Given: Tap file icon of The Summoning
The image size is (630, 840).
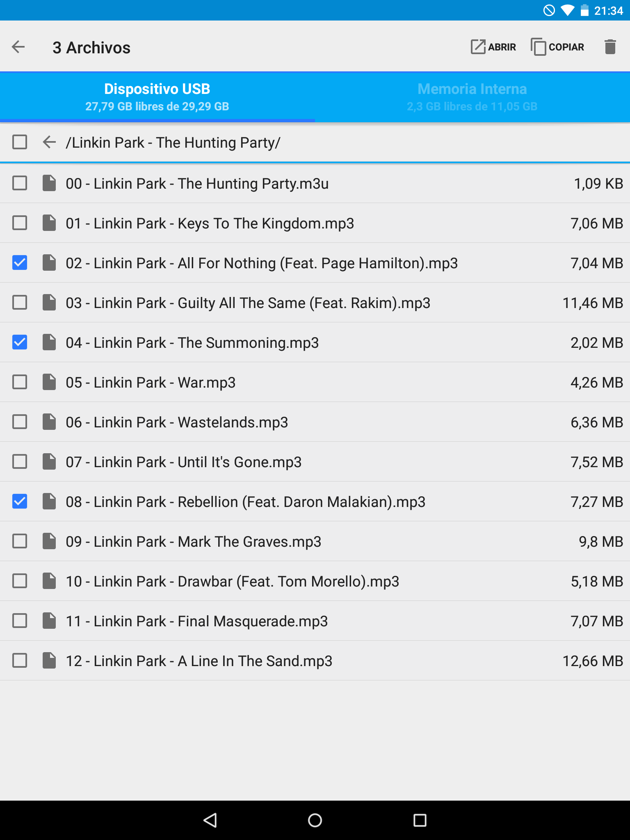Looking at the screenshot, I should pyautogui.click(x=49, y=342).
